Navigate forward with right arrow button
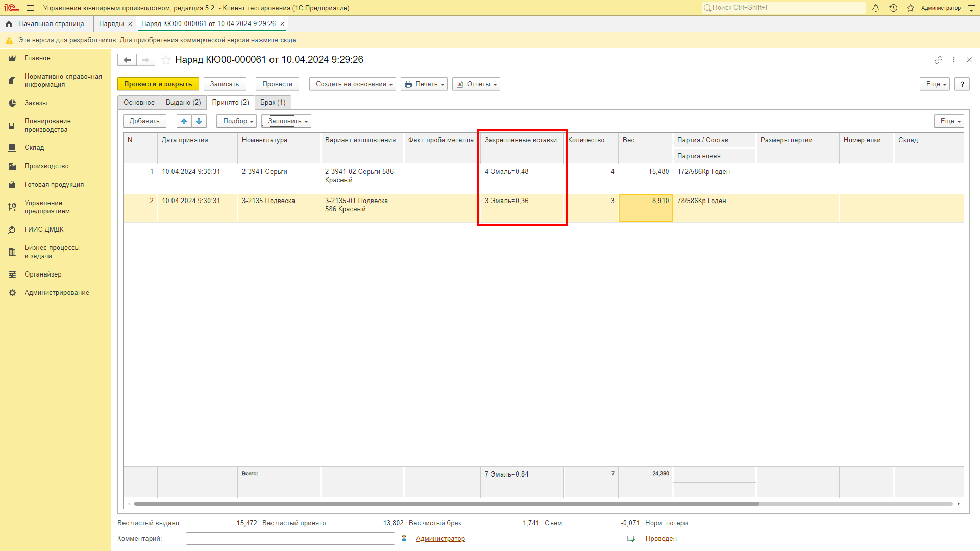 click(145, 60)
